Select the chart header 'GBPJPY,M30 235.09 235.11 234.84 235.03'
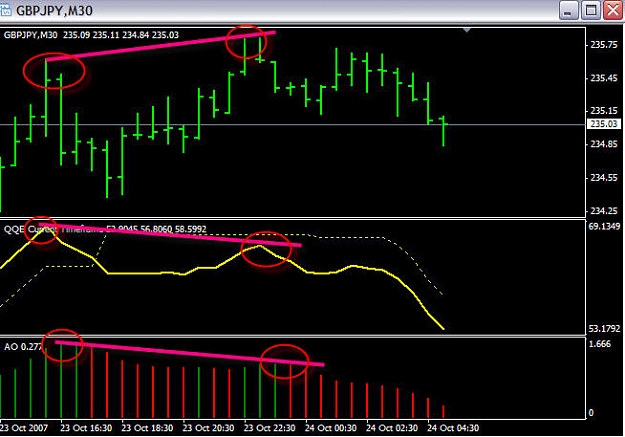This screenshot has height=437, width=625. pos(91,35)
